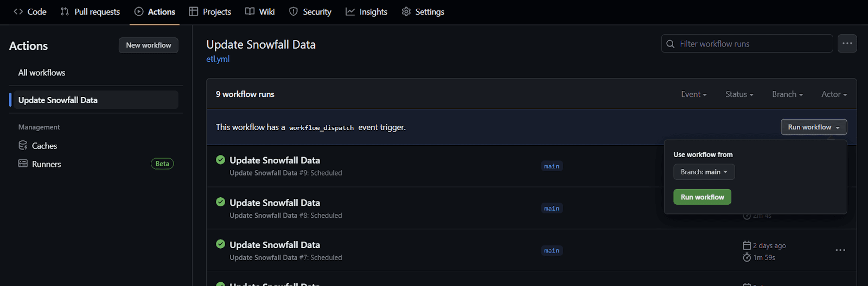Select All workflows in sidebar

point(42,73)
